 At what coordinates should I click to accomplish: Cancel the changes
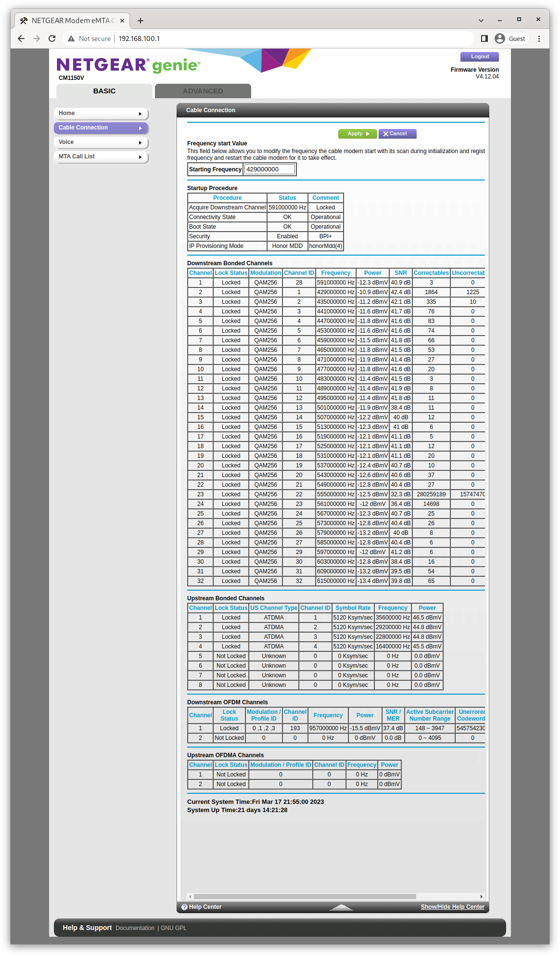pyautogui.click(x=397, y=134)
